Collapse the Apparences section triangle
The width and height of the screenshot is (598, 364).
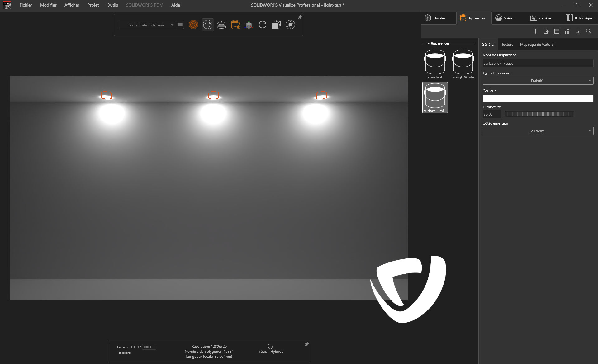pos(429,44)
